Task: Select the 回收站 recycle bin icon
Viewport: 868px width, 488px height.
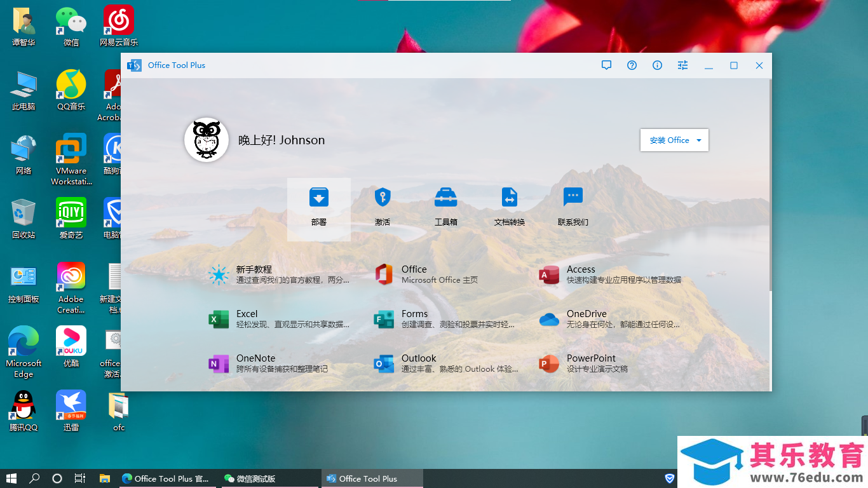Action: (24, 219)
